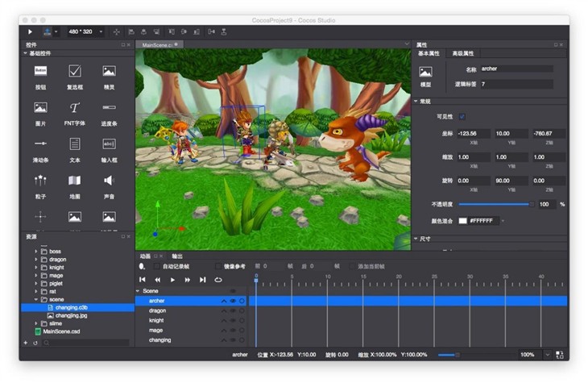Select the text (文本) widget
The width and height of the screenshot is (588, 383).
[75, 150]
